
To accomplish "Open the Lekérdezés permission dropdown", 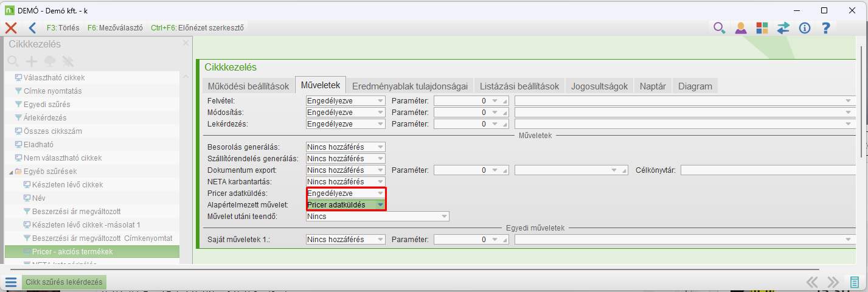I will [345, 124].
